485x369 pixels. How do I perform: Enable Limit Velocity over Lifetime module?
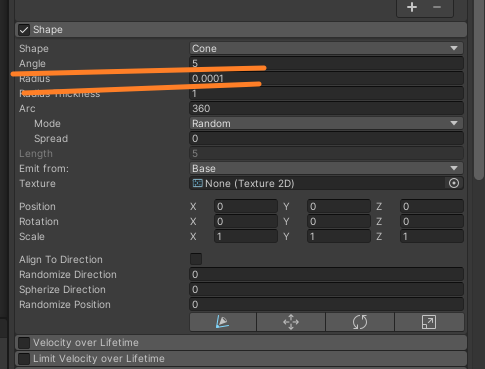24,359
